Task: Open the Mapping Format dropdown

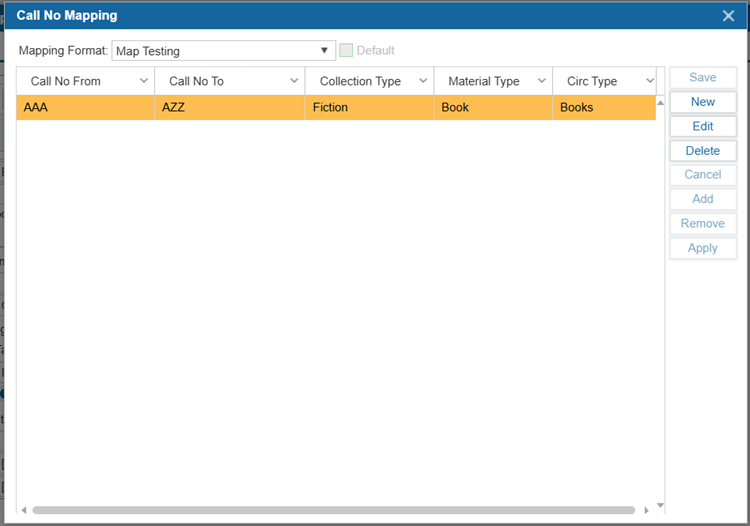Action: (x=325, y=50)
